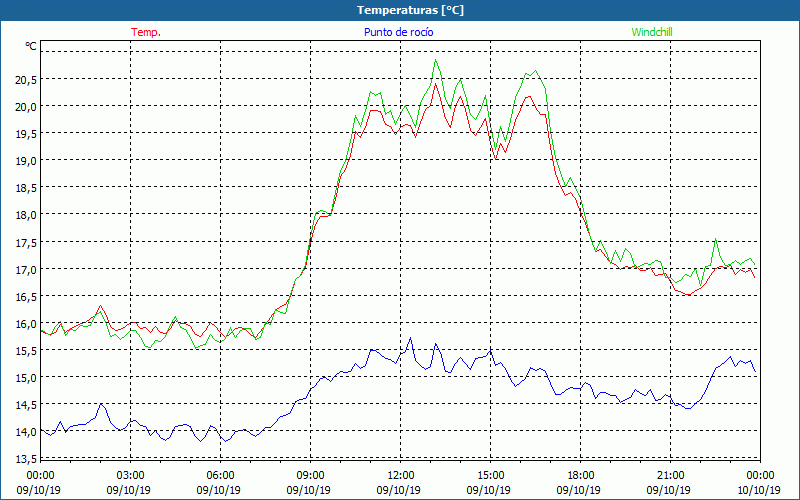800x500 pixels.
Task: Select the green 'Windchill' legend label
Action: (x=652, y=32)
